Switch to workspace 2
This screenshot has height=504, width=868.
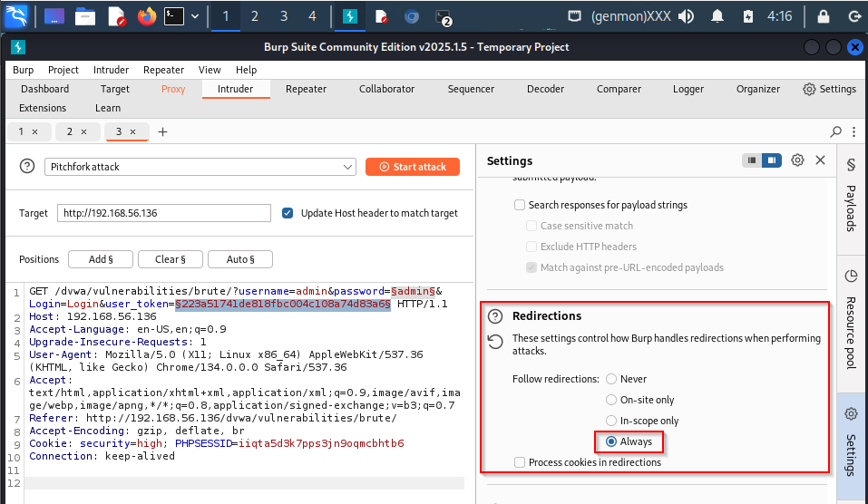[255, 16]
